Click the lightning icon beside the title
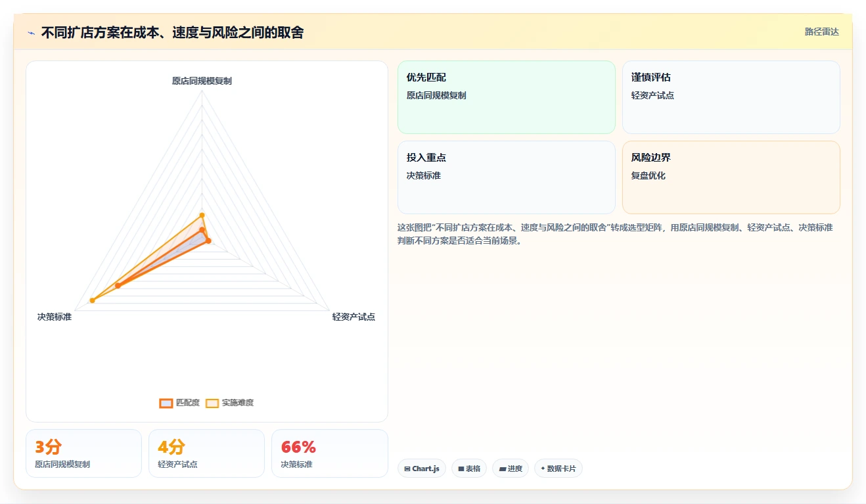 (x=31, y=33)
